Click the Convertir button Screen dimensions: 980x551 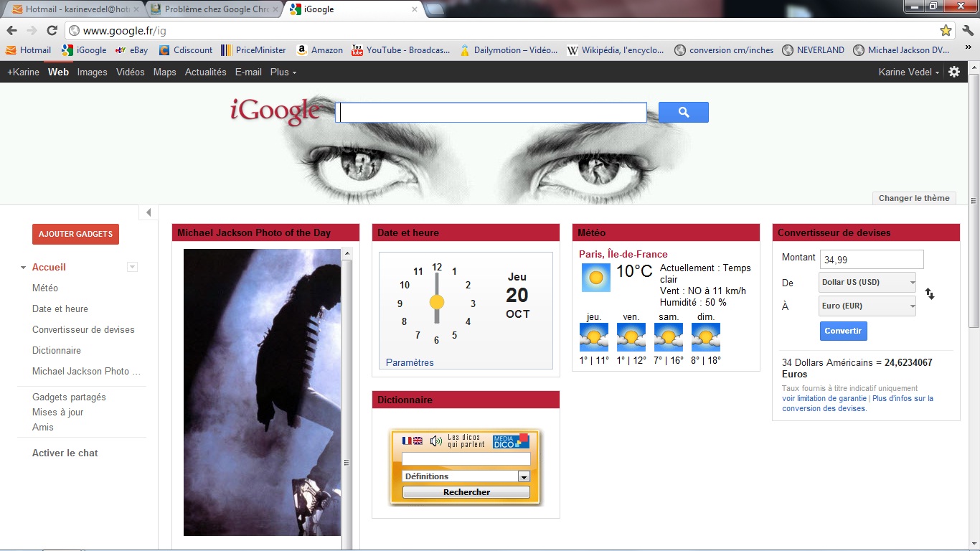843,331
